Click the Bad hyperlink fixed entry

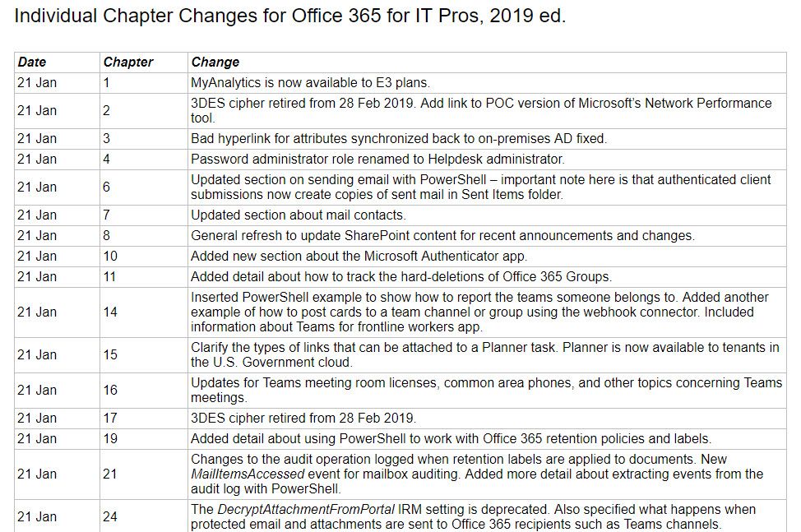tap(399, 139)
